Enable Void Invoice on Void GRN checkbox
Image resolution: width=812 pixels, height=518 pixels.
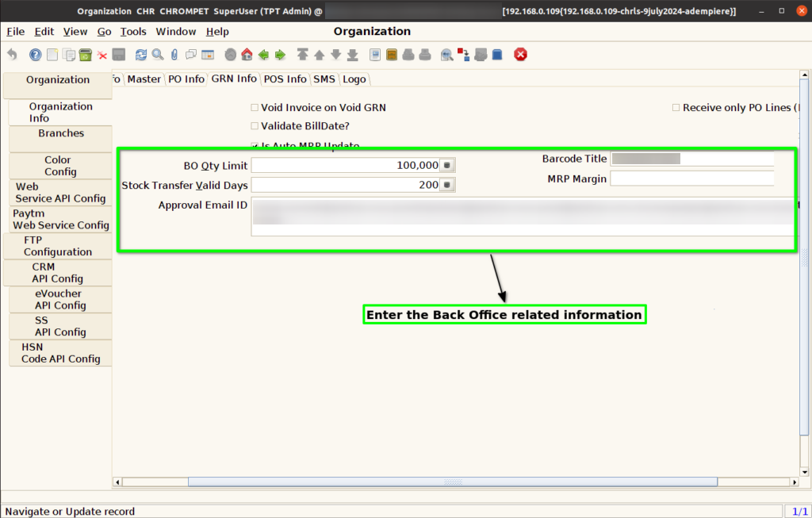click(255, 108)
